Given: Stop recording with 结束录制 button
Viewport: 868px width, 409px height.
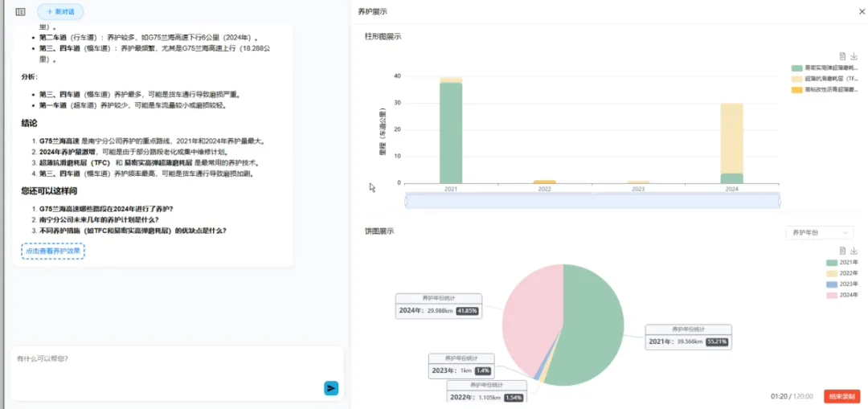Looking at the screenshot, I should tap(842, 396).
